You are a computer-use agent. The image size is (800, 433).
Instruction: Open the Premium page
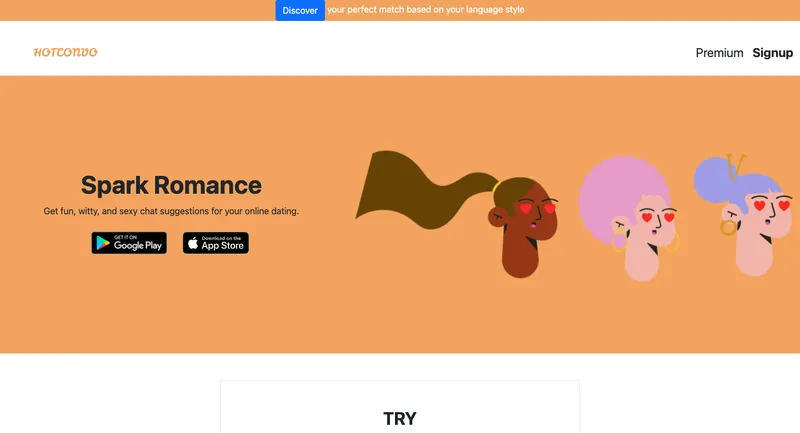point(719,53)
